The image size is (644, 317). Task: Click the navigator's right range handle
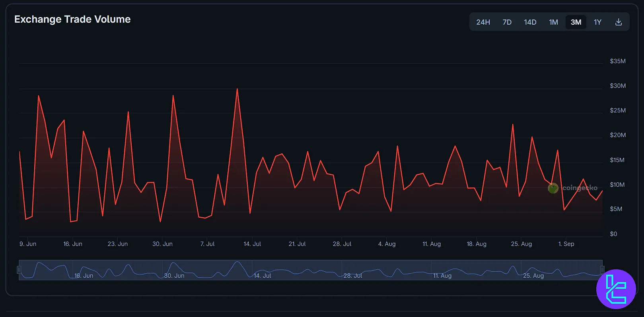(602, 270)
